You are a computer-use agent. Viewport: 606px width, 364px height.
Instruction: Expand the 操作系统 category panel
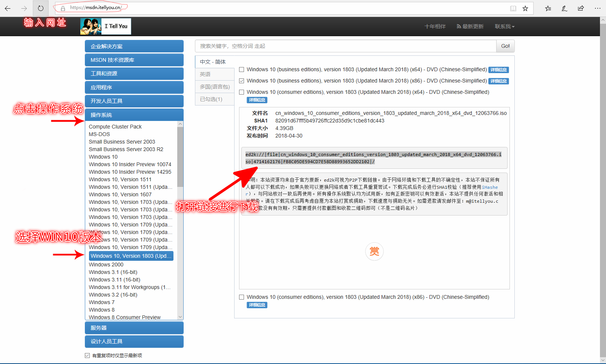tap(134, 115)
